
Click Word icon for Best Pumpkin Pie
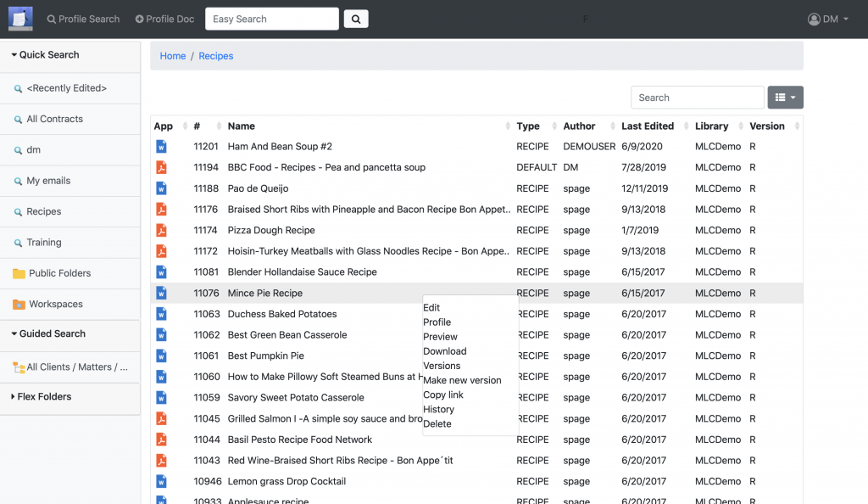tap(161, 356)
